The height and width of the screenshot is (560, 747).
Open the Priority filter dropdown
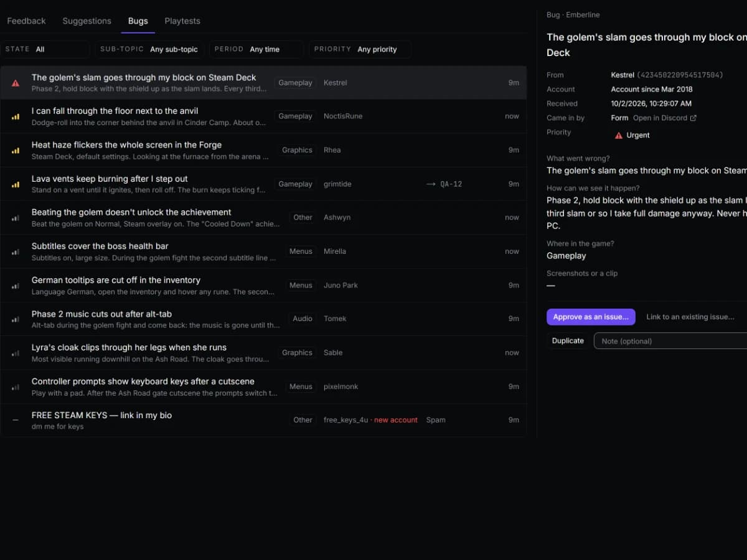click(360, 49)
